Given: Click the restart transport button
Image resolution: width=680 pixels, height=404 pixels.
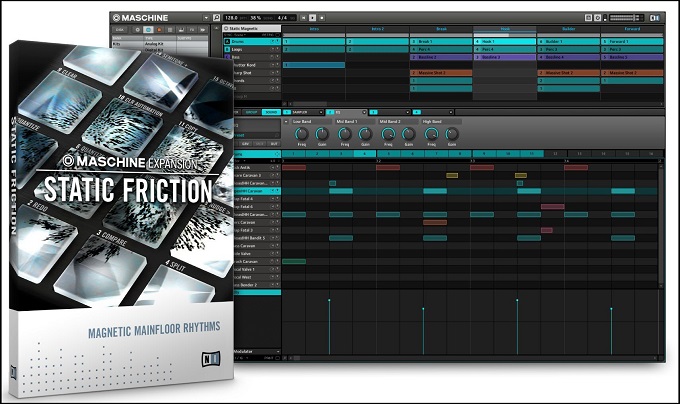Looking at the screenshot, I should 304,18.
